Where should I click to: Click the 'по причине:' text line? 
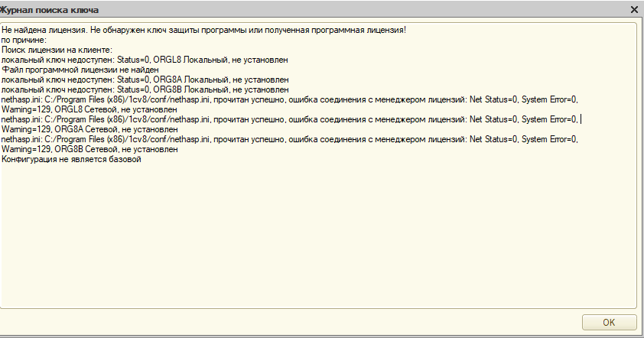point(24,40)
